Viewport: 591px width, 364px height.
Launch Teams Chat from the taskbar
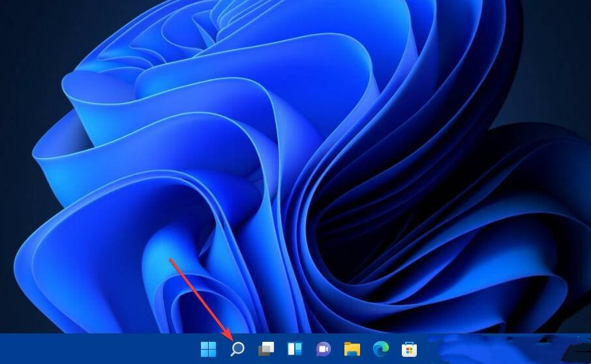(324, 349)
